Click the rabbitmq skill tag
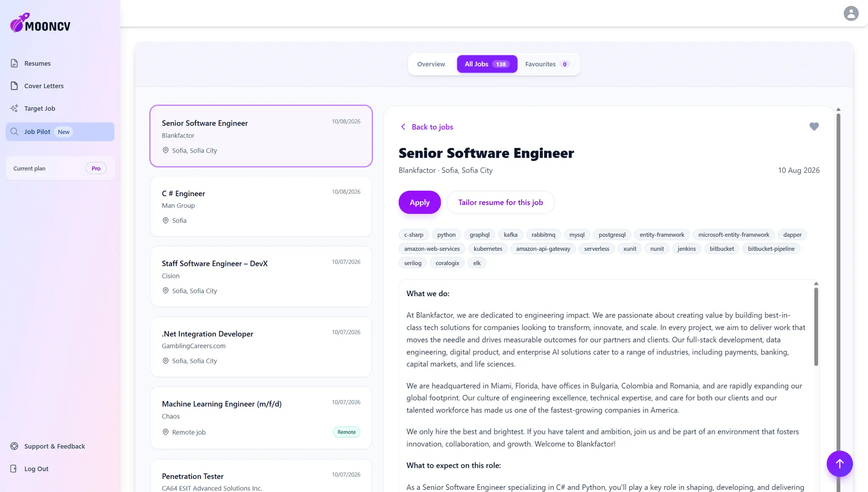 point(543,234)
